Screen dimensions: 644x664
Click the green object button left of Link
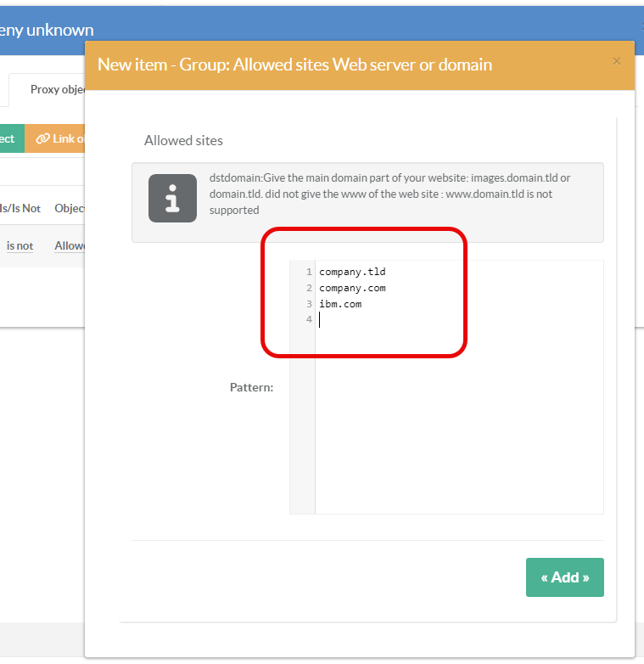11,138
